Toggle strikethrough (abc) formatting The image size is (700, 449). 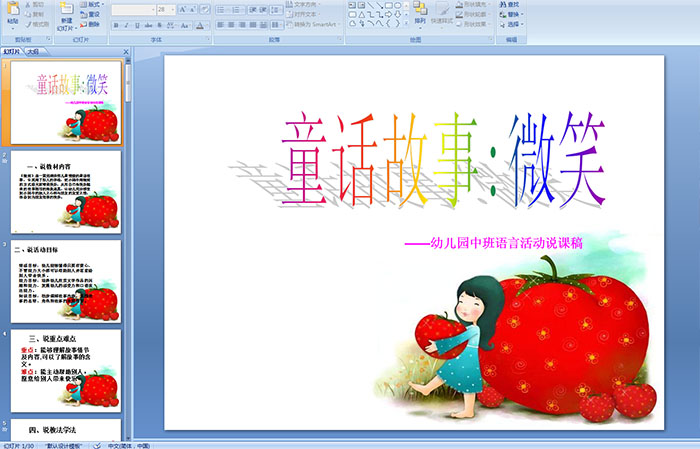point(149,25)
